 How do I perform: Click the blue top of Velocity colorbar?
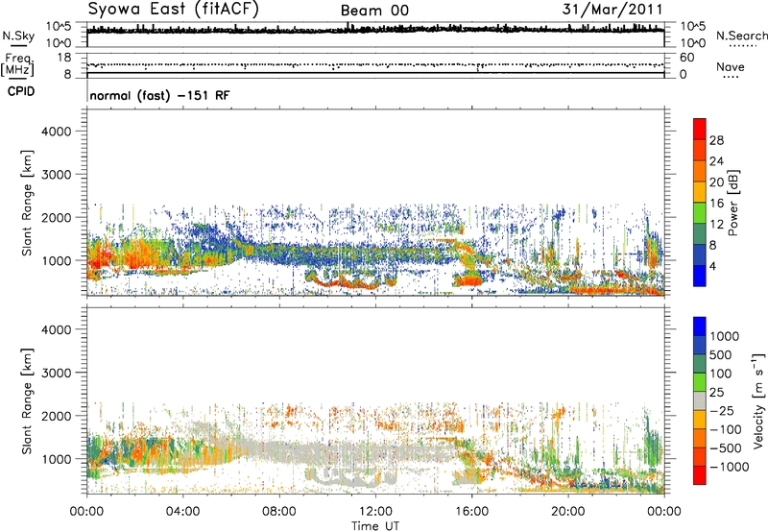click(700, 326)
